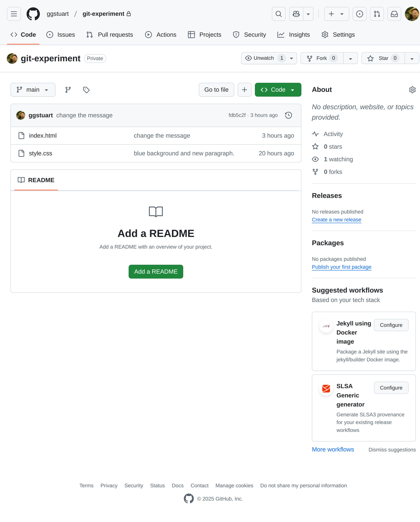Click the tags icon next to branch
The height and width of the screenshot is (522, 420).
[x=86, y=90]
